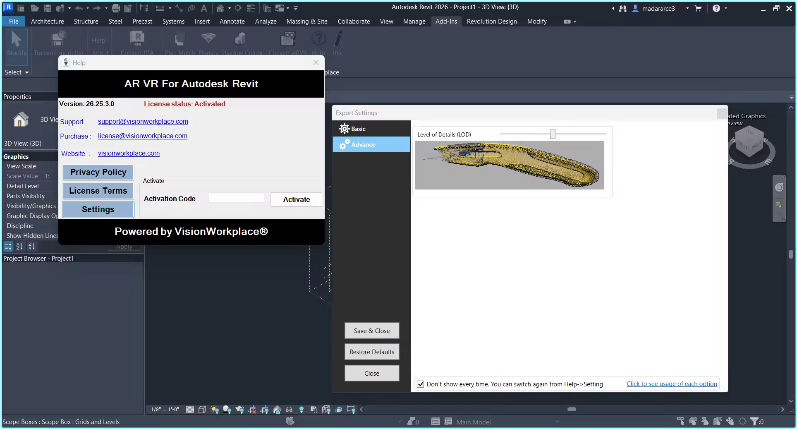Screen dimensions: 797x429
Task: Click the Level of Details (LOD) slider handle
Action: click(x=553, y=134)
